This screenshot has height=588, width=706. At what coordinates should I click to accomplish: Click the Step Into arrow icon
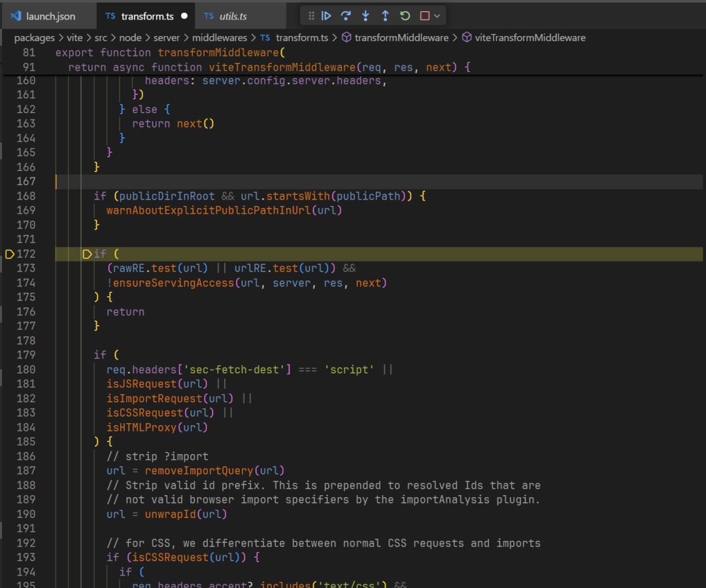pyautogui.click(x=365, y=16)
